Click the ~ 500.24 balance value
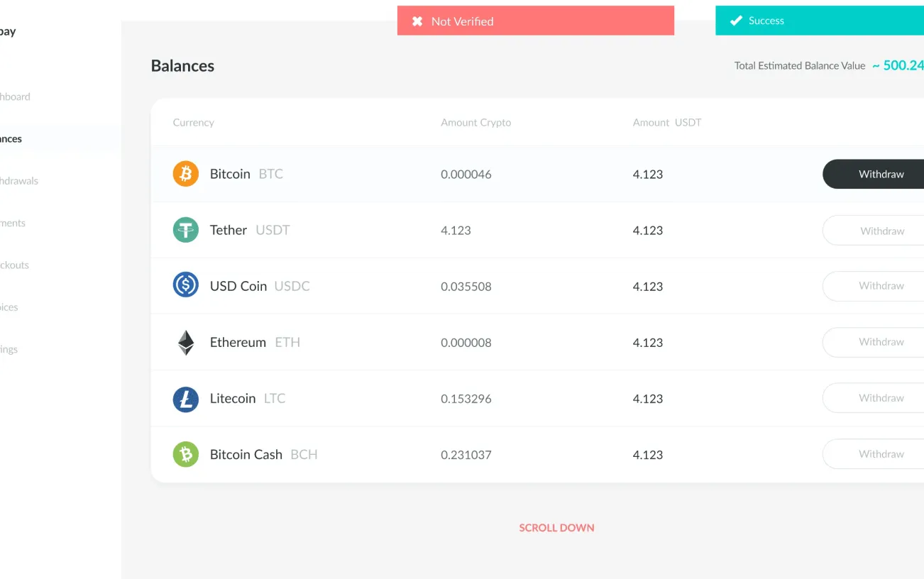 coord(898,65)
